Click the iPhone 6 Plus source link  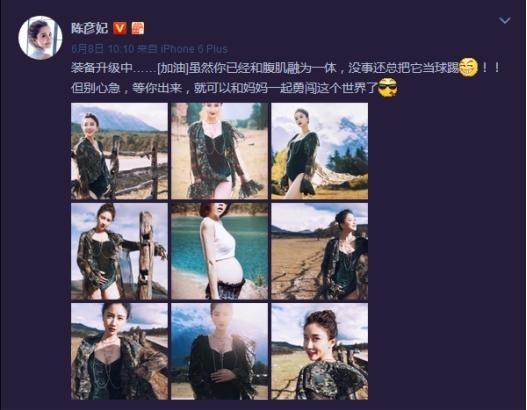pos(194,49)
